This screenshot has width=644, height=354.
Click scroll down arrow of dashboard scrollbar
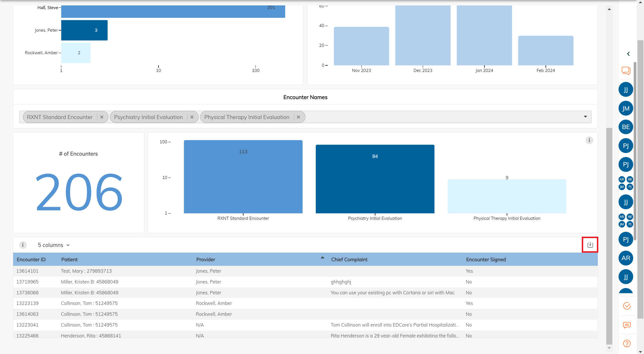click(609, 348)
